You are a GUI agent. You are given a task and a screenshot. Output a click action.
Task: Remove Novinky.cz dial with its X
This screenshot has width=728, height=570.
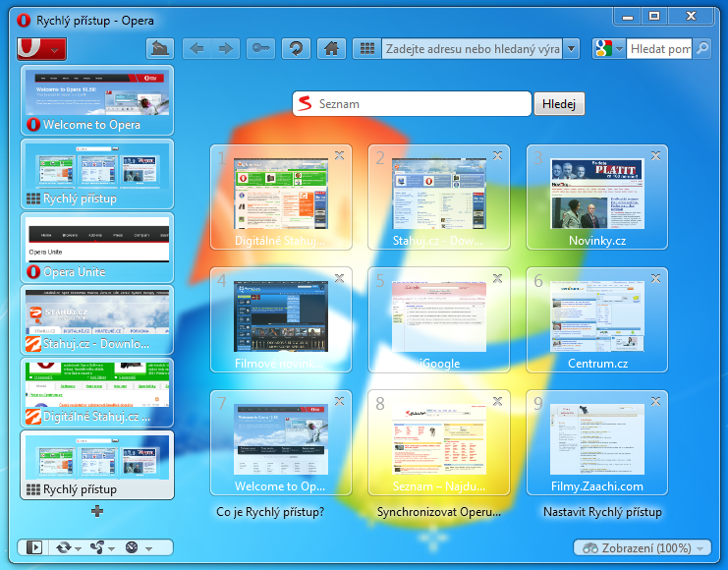[x=655, y=155]
